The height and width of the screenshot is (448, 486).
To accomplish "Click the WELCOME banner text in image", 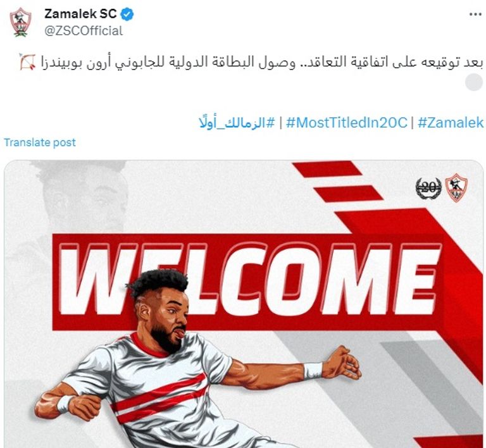I will [249, 278].
